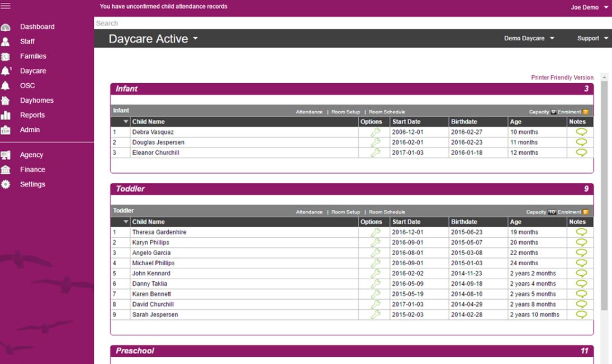Open notes bubble for John Kennard
This screenshot has height=364, width=612.
click(581, 274)
